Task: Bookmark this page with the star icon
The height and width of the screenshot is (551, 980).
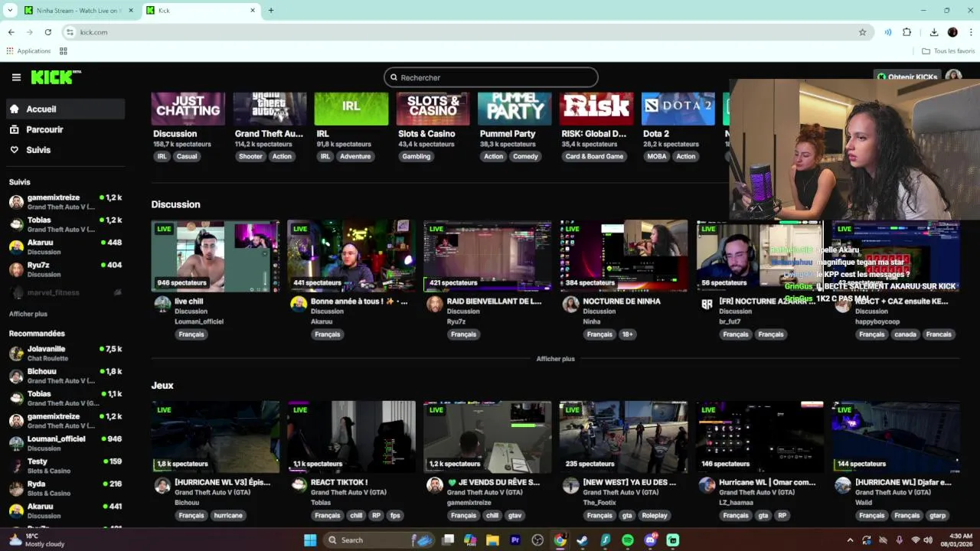Action: click(x=862, y=32)
